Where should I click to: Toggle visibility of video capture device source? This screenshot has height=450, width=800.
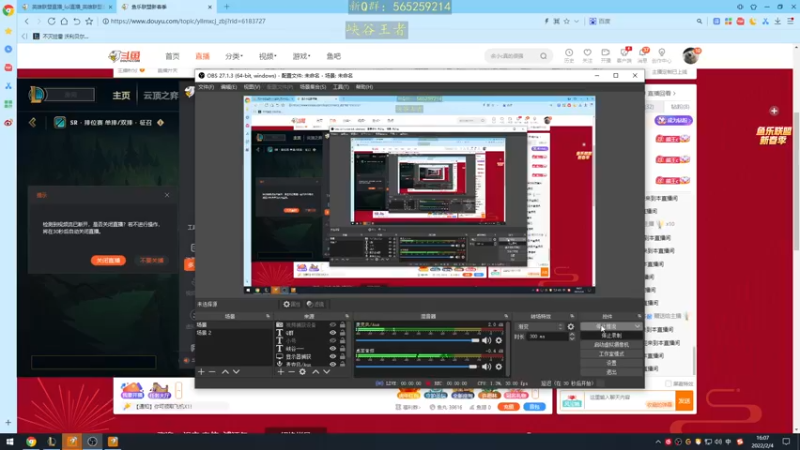333,324
